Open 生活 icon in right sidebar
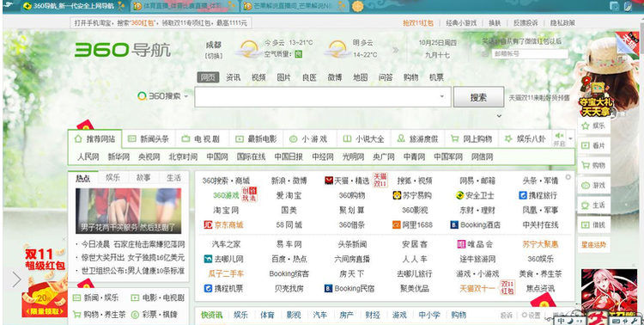644x325 pixels. (585, 205)
